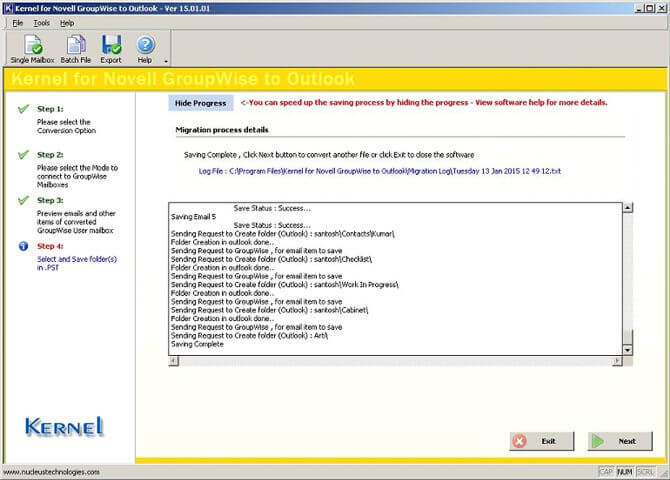Viewport: 670px width, 480px height.
Task: Click the log scrollbar up arrow
Action: [627, 208]
